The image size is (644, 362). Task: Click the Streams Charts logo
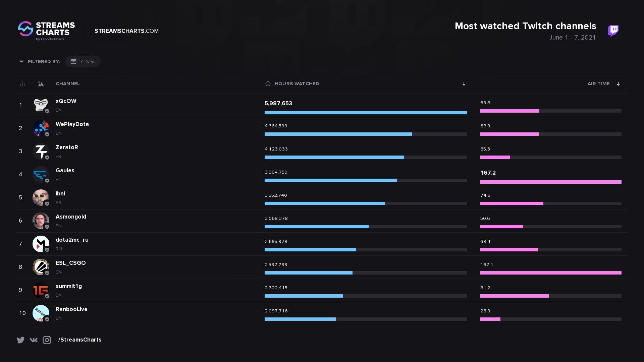coord(47,31)
